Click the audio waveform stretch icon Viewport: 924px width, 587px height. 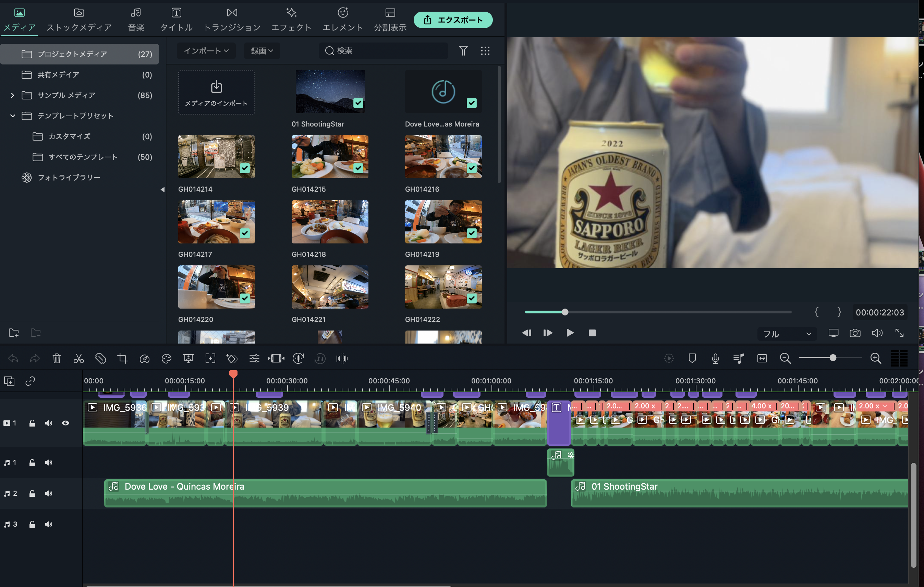[276, 359]
